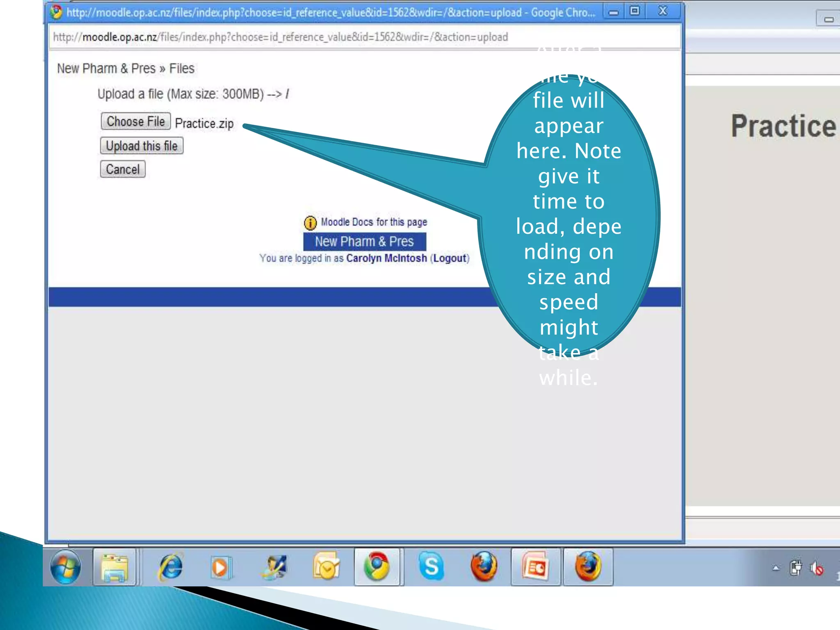
Task: Click the muted volume tray icon
Action: [817, 568]
